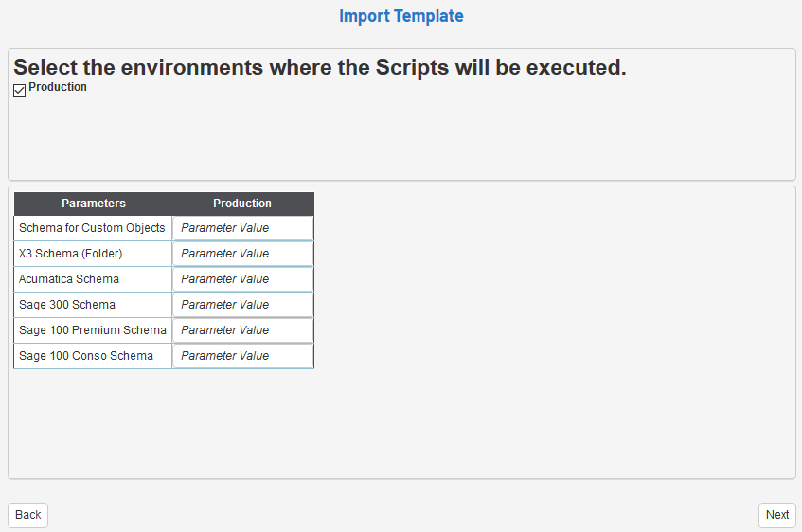The height and width of the screenshot is (532, 802).
Task: Click the Parameters column header
Action: pos(94,204)
